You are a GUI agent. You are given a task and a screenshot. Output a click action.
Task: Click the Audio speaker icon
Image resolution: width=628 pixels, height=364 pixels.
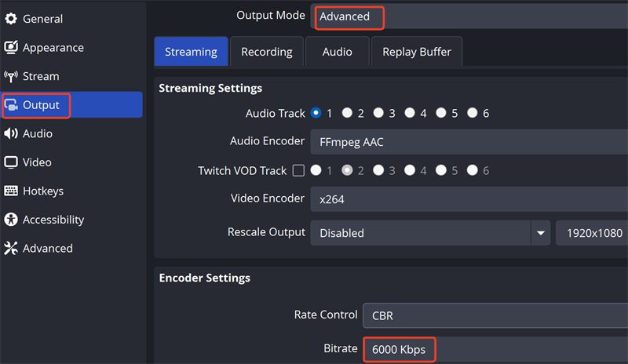point(11,134)
